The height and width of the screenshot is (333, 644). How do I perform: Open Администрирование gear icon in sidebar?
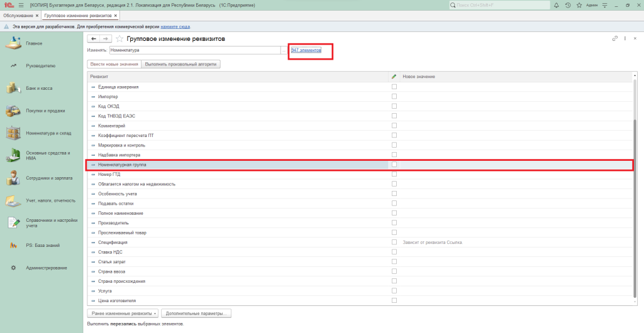click(13, 268)
